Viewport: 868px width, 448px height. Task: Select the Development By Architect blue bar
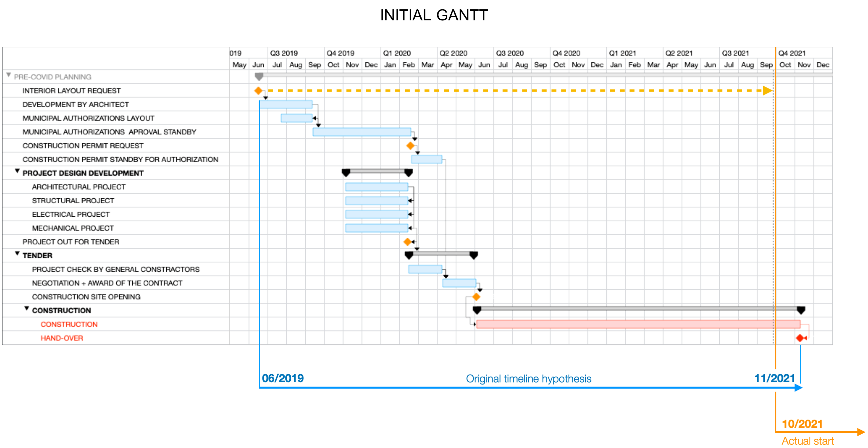point(286,104)
